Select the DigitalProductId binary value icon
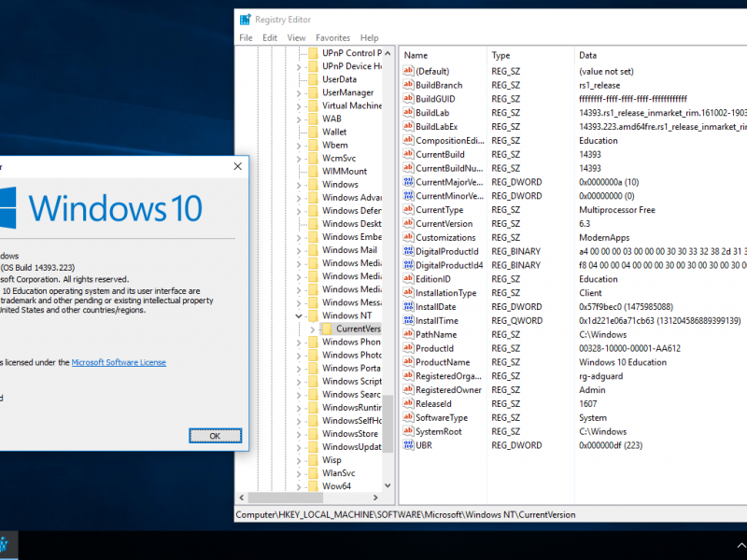 pos(408,251)
